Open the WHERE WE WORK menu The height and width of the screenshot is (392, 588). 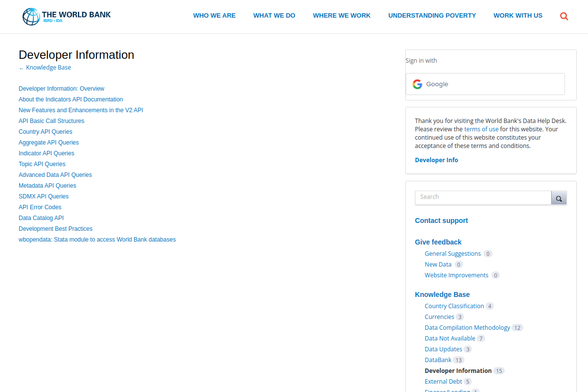(342, 16)
